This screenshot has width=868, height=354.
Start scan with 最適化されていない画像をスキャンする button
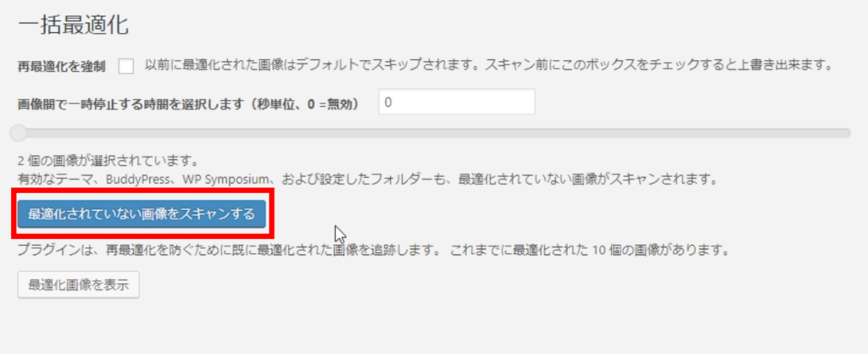point(142,213)
